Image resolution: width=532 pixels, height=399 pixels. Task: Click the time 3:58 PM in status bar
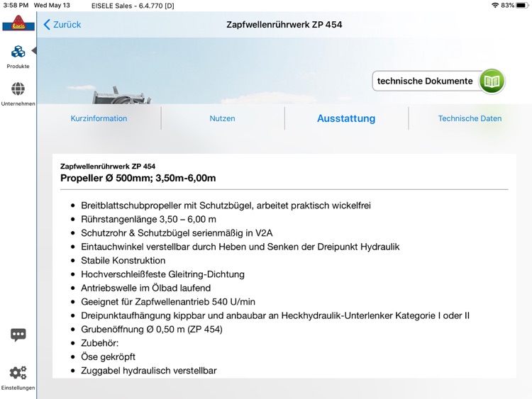click(x=16, y=6)
